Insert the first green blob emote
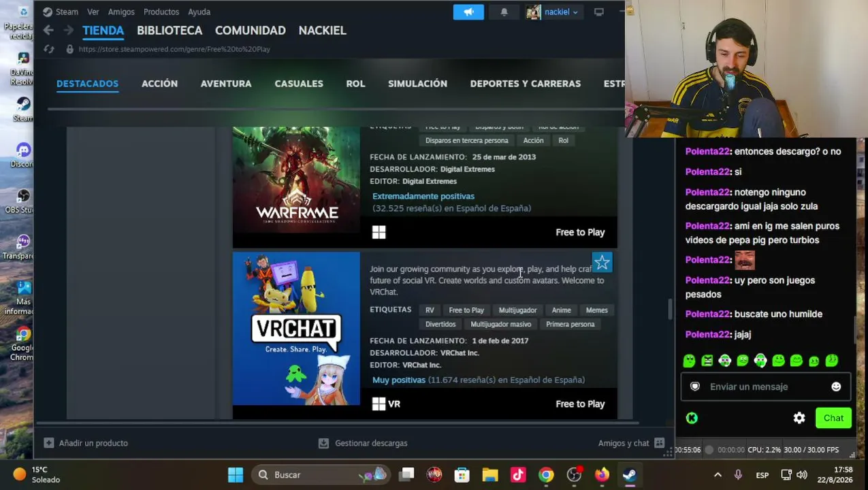Screen dimensions: 868x490 pos(689,361)
